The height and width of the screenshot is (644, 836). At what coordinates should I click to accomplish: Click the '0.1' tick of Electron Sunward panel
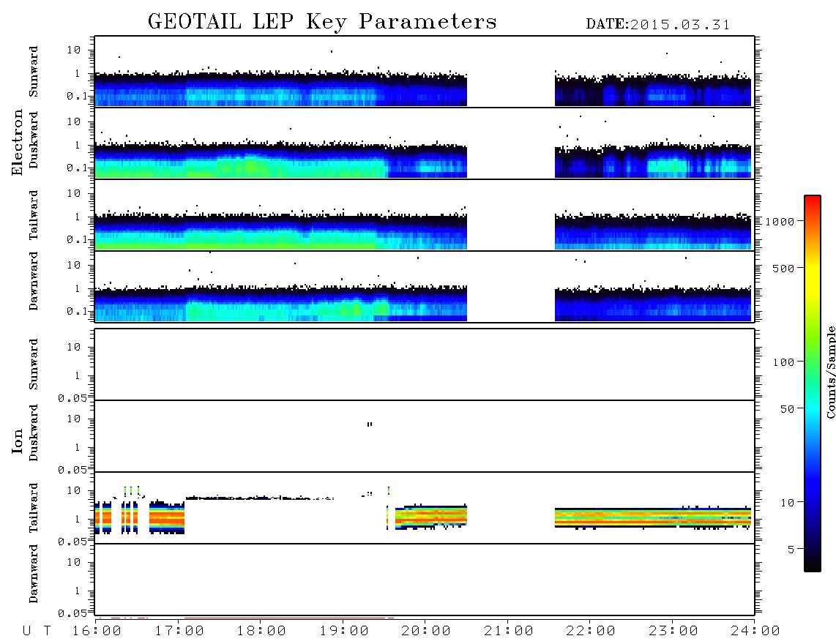77,97
